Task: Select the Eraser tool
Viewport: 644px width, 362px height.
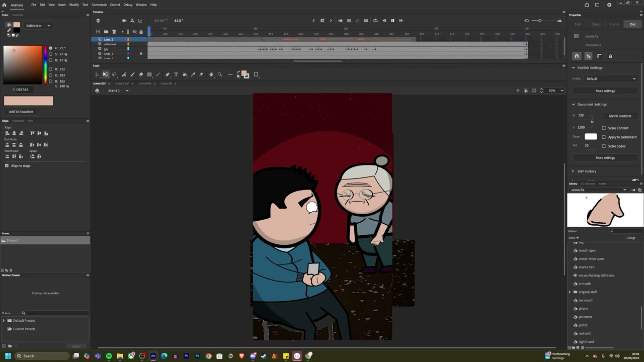Action: [x=141, y=74]
